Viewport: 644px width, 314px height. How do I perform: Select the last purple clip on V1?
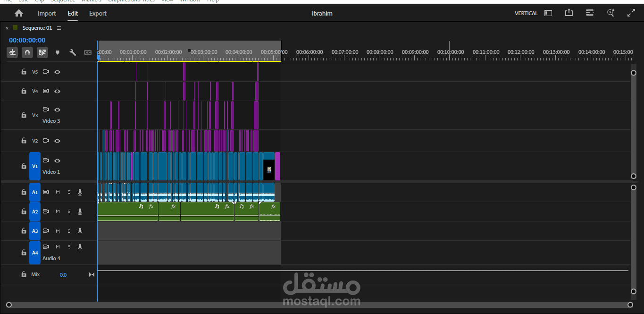(277, 166)
